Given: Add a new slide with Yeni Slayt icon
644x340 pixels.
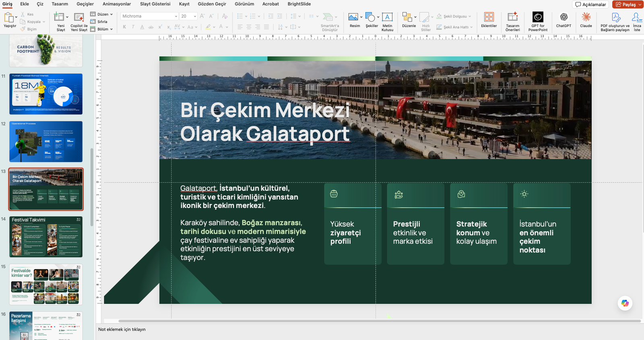Looking at the screenshot, I should 59,17.
